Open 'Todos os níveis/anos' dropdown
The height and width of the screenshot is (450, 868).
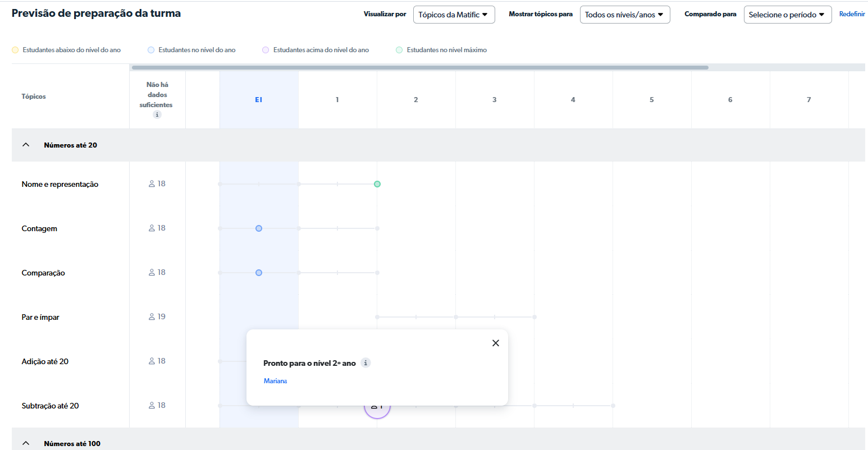point(624,15)
